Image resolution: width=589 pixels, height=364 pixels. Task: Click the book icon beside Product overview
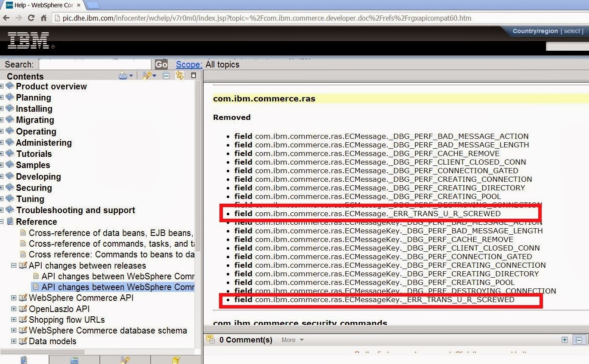point(10,86)
